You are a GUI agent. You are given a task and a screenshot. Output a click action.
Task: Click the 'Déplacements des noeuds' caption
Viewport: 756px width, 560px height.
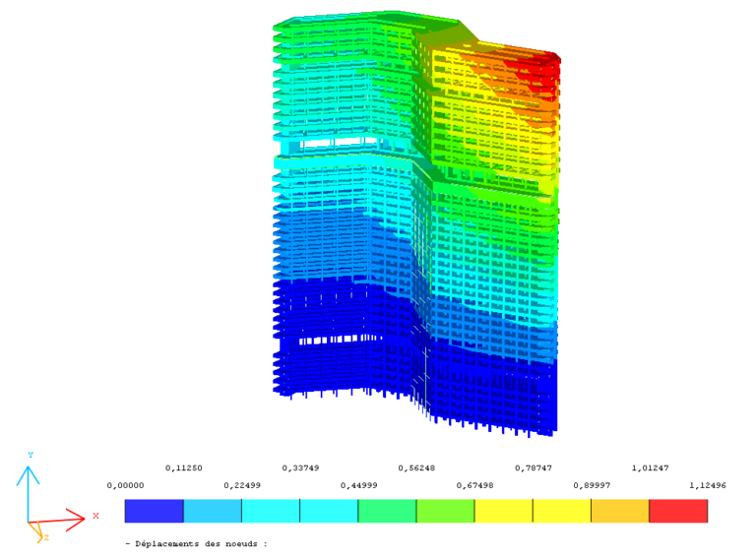pos(196,542)
